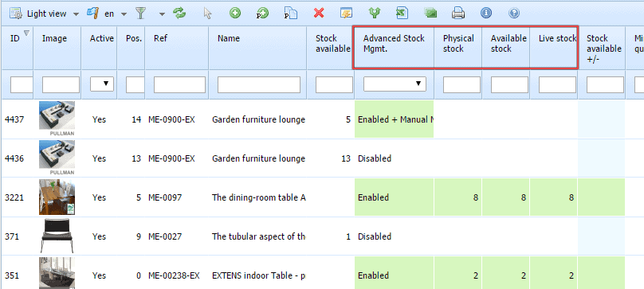Click the help question mark icon
This screenshot has height=289, width=644.
click(x=514, y=14)
